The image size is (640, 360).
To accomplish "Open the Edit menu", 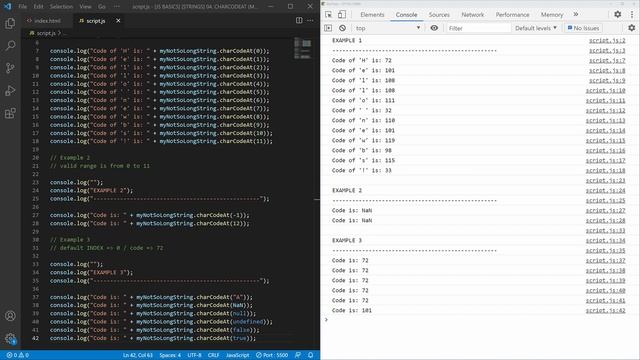I will pos(38,7).
